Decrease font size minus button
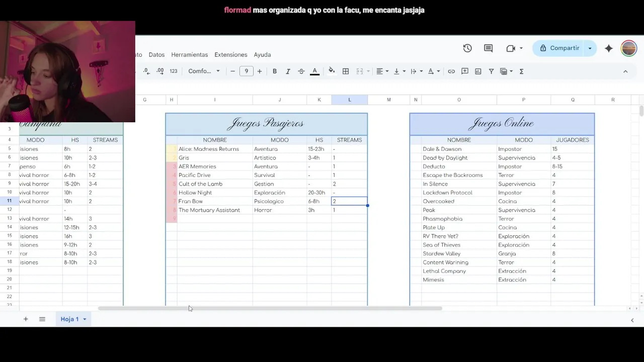The image size is (644, 362). (232, 71)
